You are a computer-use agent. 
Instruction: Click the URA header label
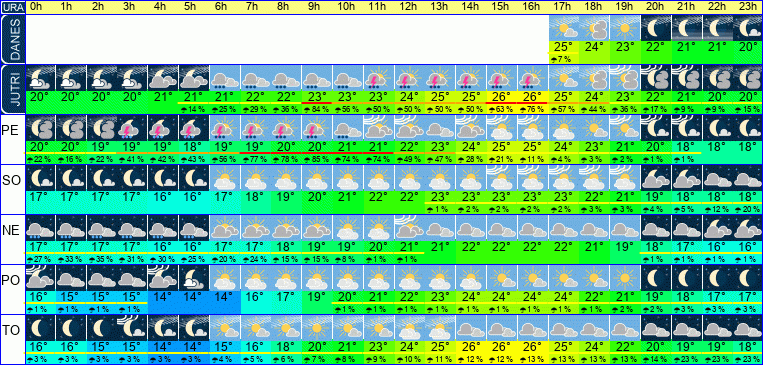click(x=13, y=7)
